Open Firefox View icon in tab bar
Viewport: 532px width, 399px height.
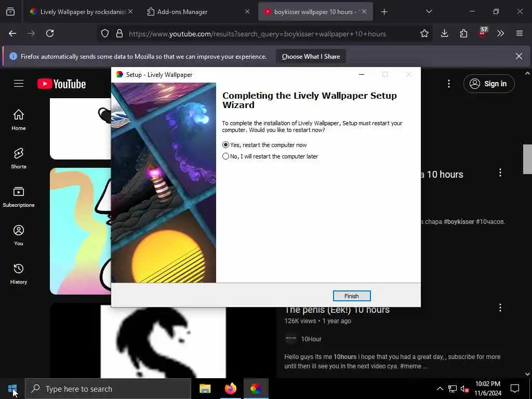click(x=10, y=12)
